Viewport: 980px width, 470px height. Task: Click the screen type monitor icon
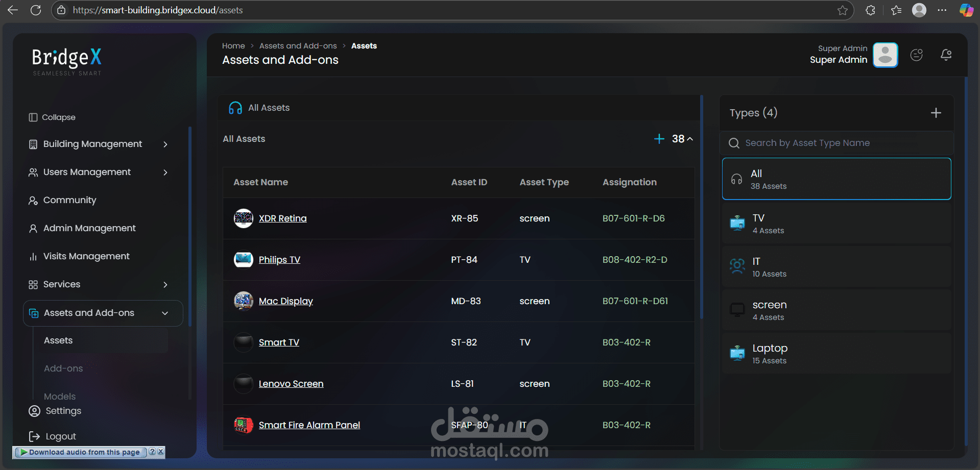click(737, 310)
